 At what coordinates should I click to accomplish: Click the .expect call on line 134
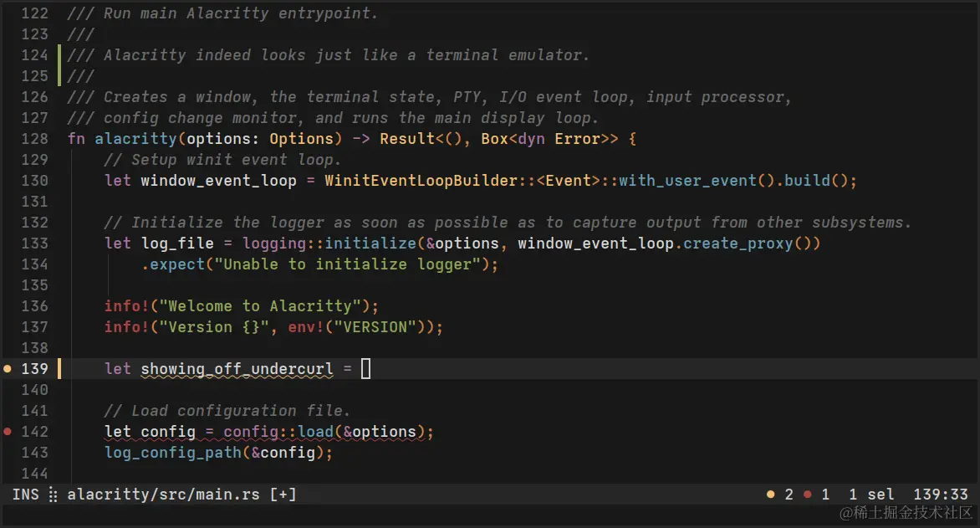(x=173, y=264)
